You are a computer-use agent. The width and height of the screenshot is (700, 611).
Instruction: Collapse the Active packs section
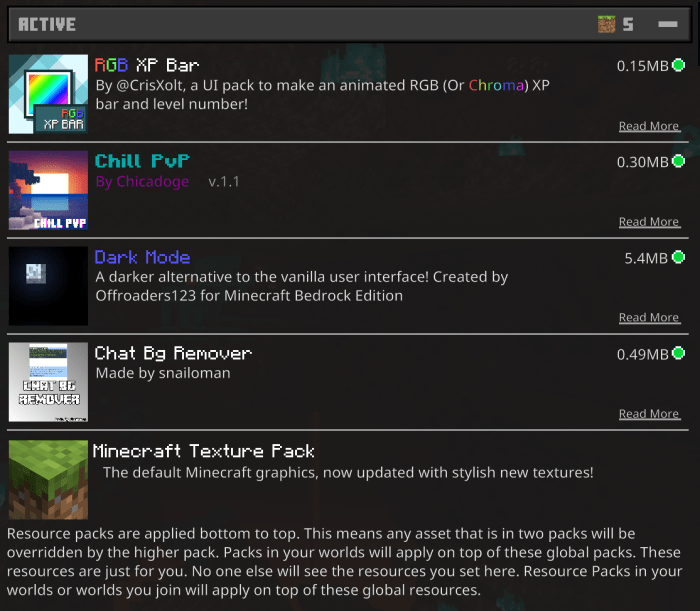point(667,24)
